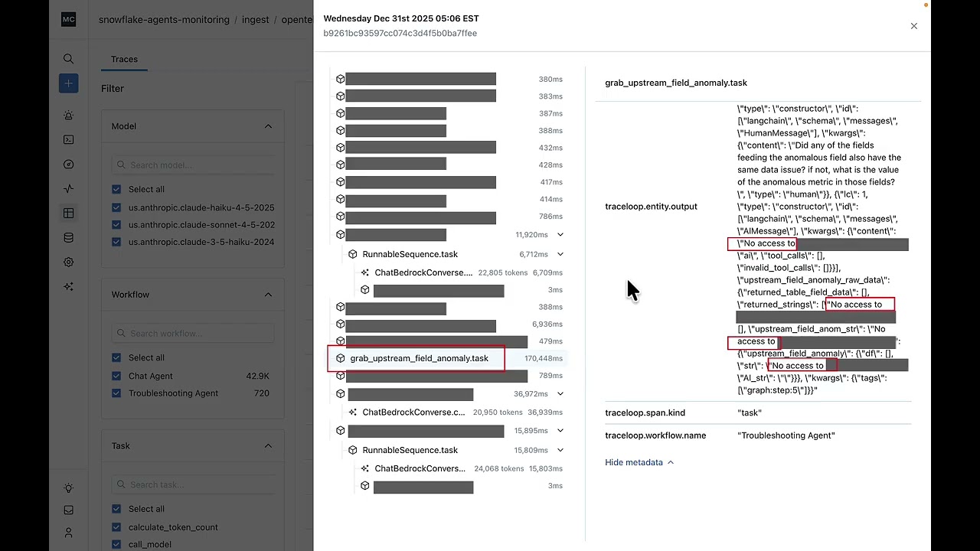Collapse the 11,920ms span using its chevron
Image resolution: width=980 pixels, height=551 pixels.
coord(560,235)
